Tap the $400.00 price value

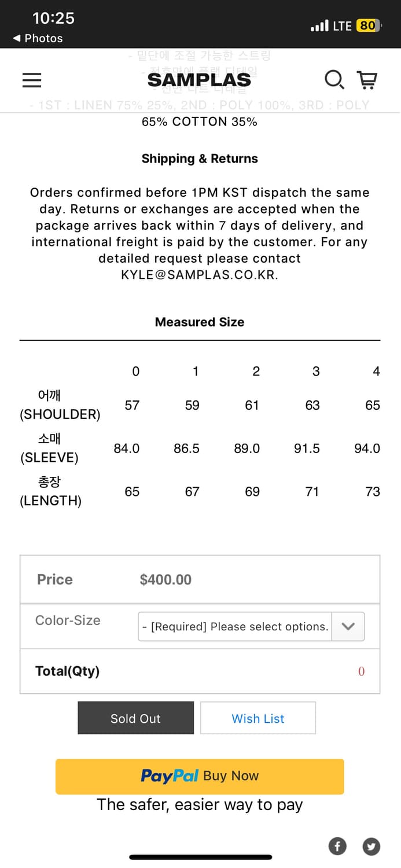165,579
